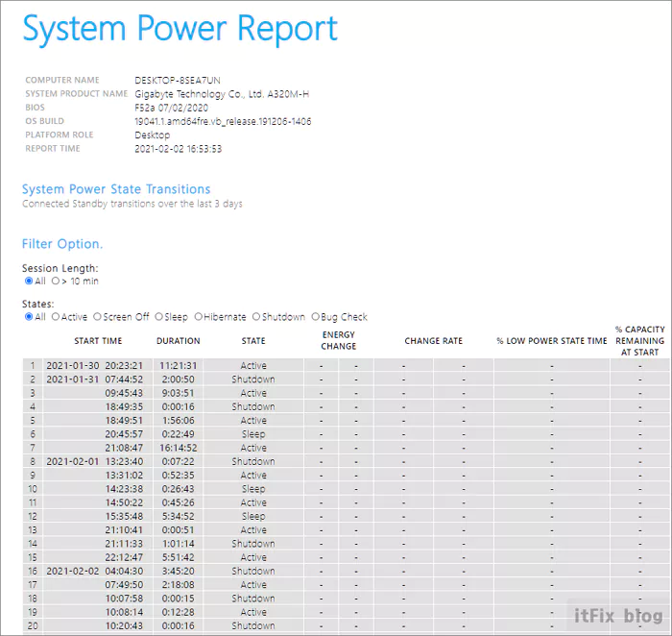This screenshot has width=672, height=636.
Task: Click duration 1:56:06 in row 5
Action: pos(179,421)
